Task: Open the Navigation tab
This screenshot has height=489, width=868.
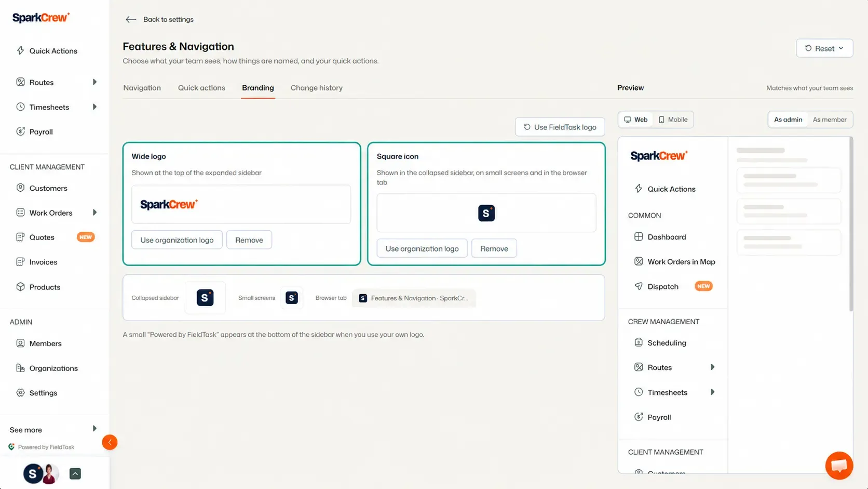Action: click(x=142, y=88)
